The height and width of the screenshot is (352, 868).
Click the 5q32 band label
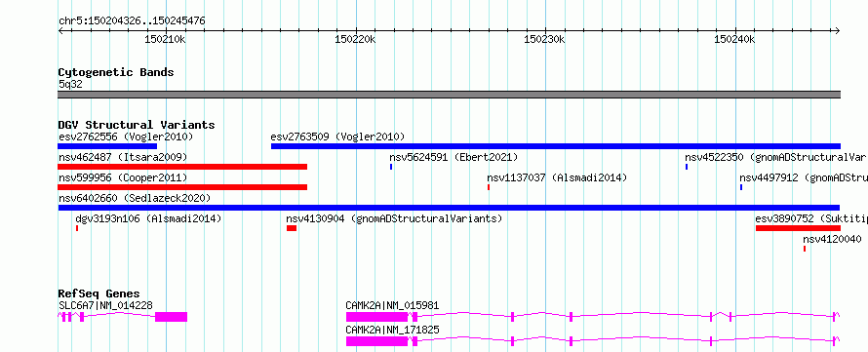tap(70, 84)
